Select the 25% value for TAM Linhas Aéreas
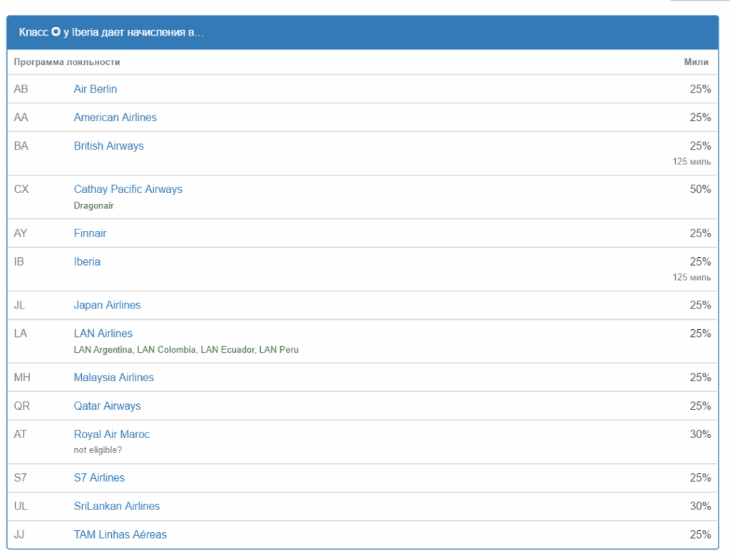The image size is (730, 560). [700, 534]
